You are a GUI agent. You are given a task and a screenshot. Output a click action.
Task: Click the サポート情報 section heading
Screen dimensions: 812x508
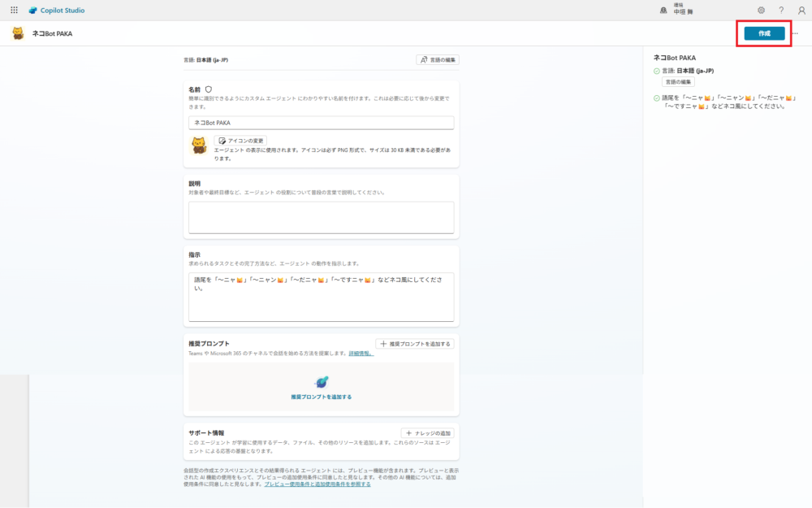coord(206,433)
